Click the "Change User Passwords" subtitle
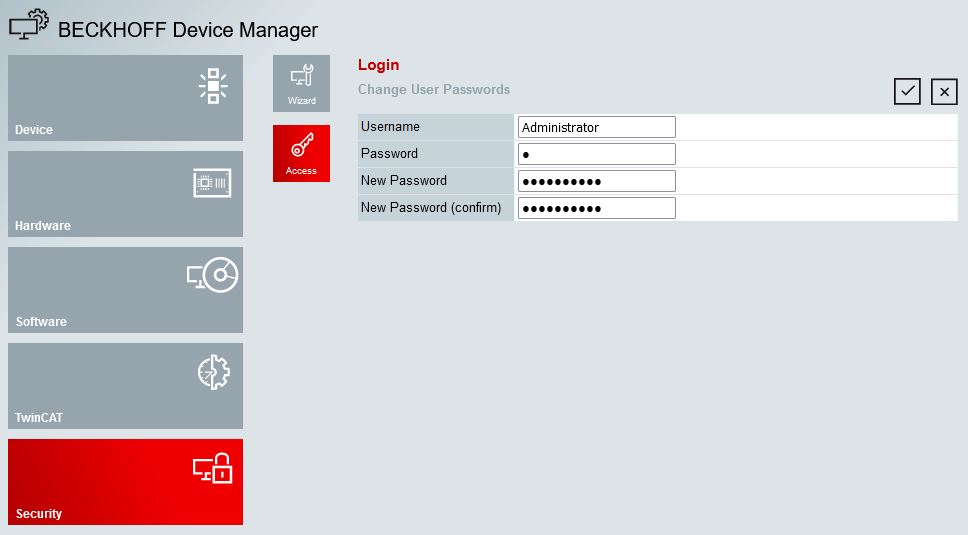The height and width of the screenshot is (535, 968). click(x=434, y=89)
